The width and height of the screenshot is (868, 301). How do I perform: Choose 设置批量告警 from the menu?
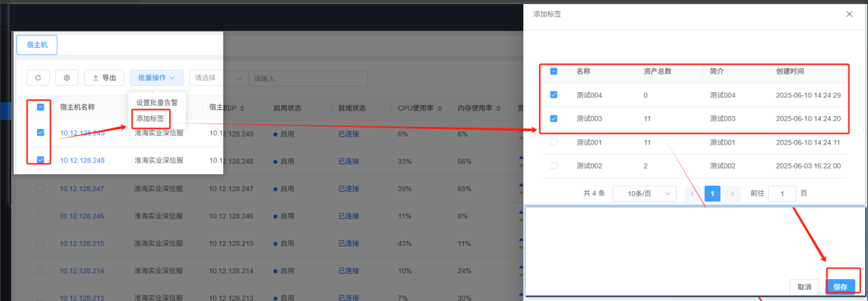[156, 102]
